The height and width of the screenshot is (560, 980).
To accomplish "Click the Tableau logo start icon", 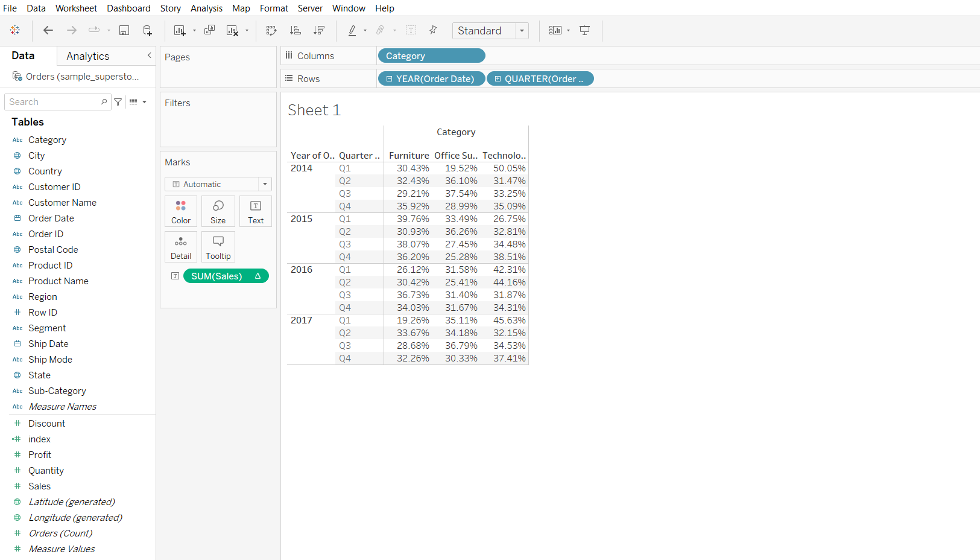I will click(15, 30).
